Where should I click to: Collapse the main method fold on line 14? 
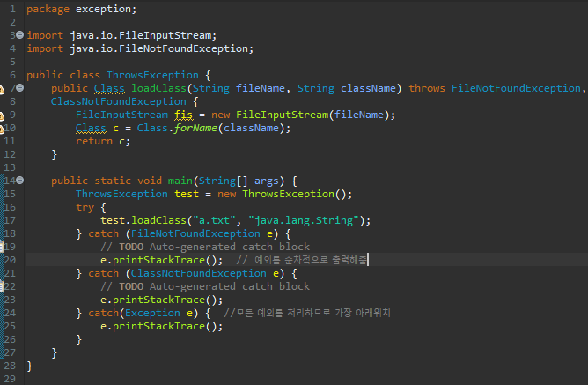coord(20,180)
